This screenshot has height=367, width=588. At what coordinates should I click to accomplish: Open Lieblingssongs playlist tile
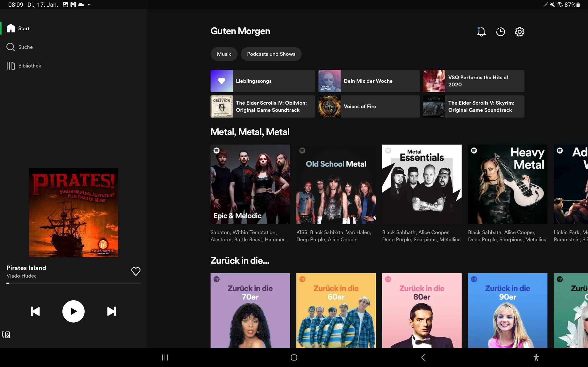point(263,81)
